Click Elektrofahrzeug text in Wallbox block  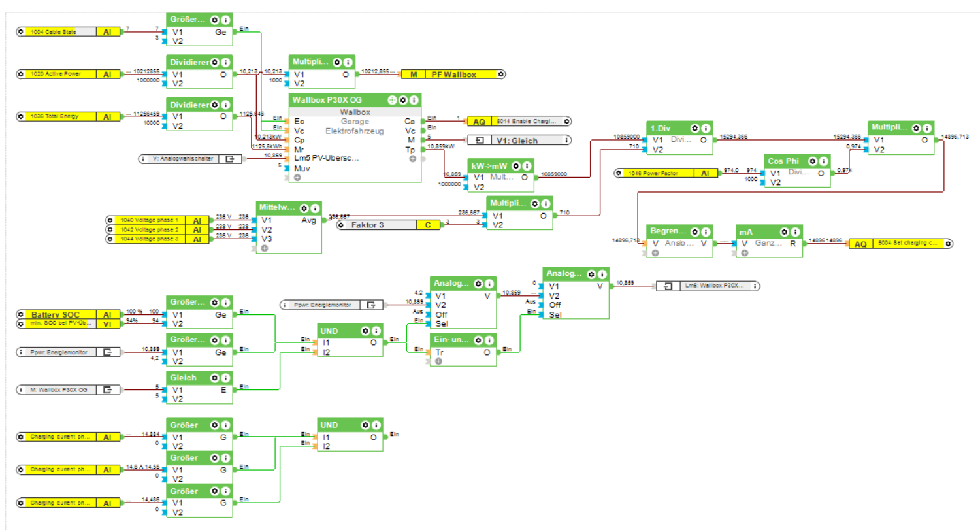[x=355, y=131]
